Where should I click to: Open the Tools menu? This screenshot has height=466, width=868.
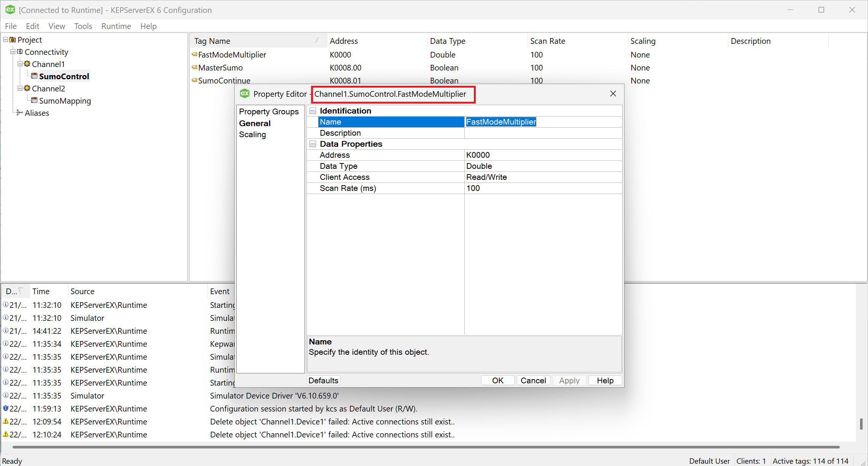click(83, 26)
